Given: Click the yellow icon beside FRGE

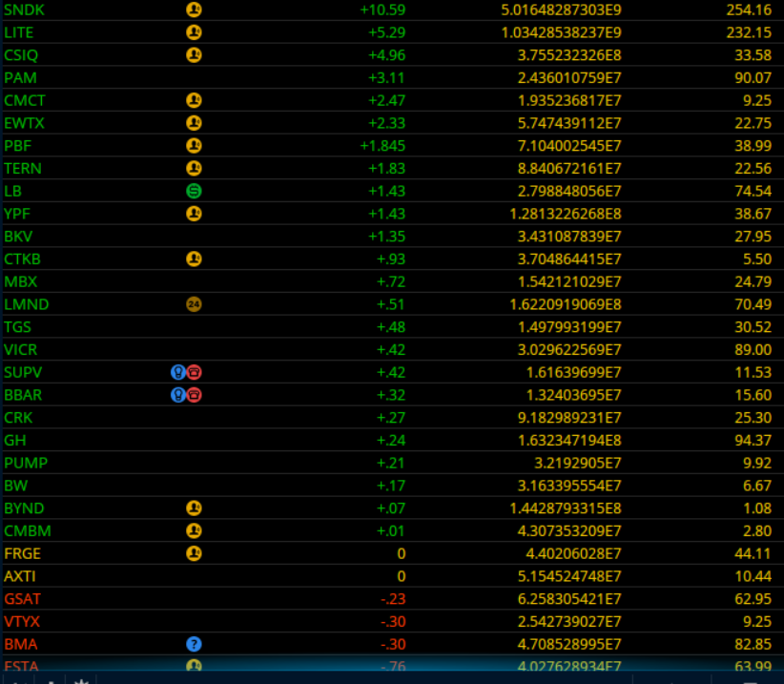Looking at the screenshot, I should click(194, 553).
